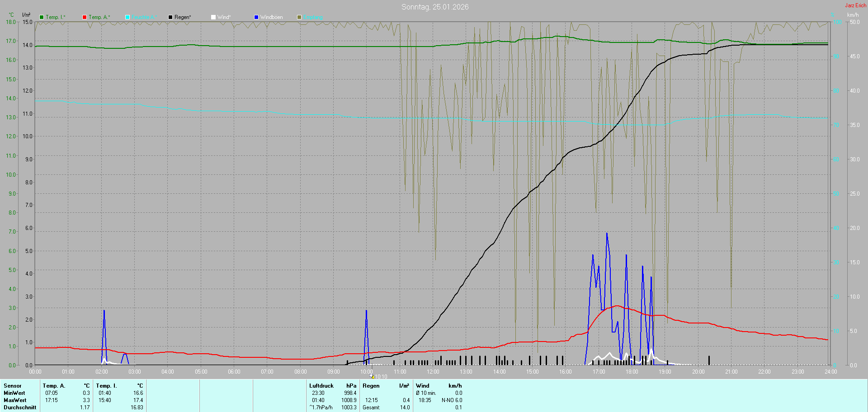Click the Ø 10 min. wind label
This screenshot has height=412, width=868.
(x=426, y=393)
